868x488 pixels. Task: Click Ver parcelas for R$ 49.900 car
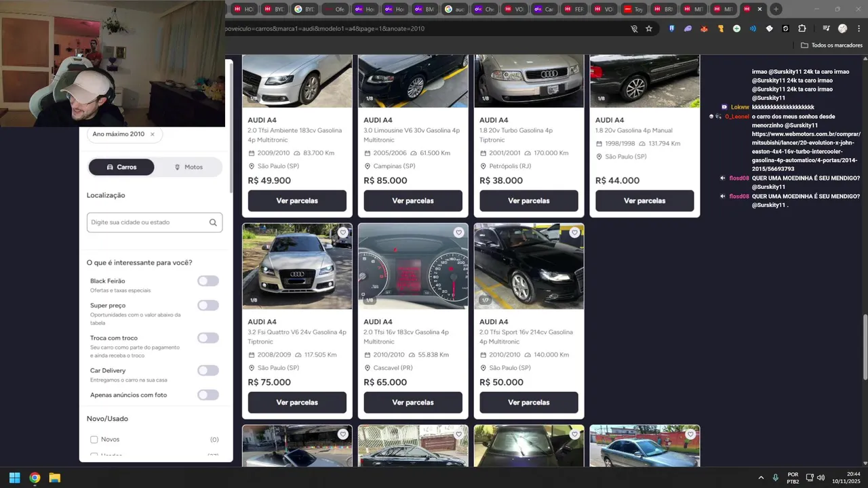297,201
